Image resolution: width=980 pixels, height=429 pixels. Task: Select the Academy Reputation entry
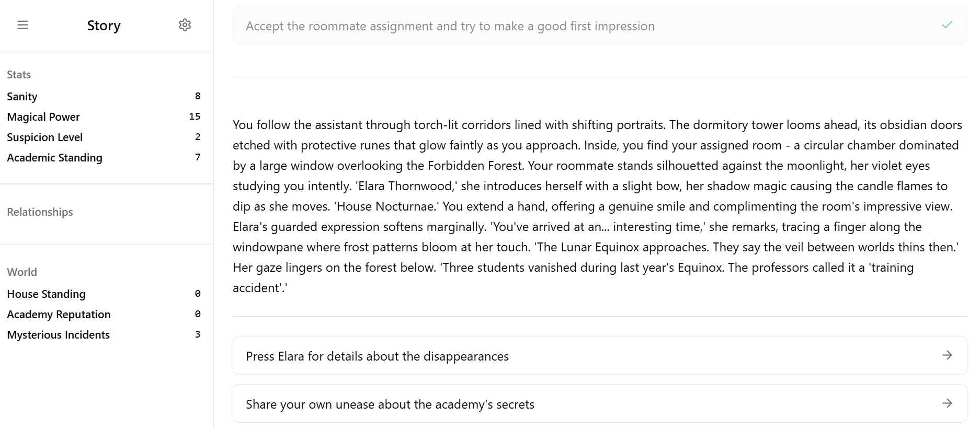coord(104,314)
